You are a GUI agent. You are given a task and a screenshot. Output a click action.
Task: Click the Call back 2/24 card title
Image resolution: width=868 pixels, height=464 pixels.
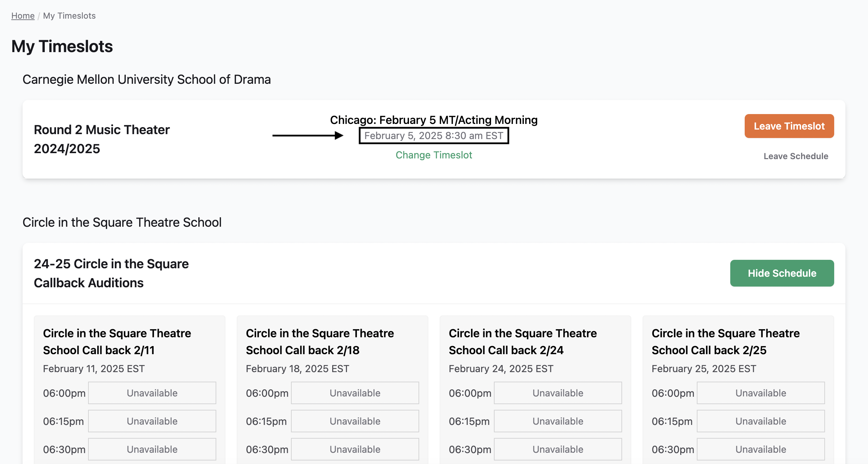(x=523, y=341)
